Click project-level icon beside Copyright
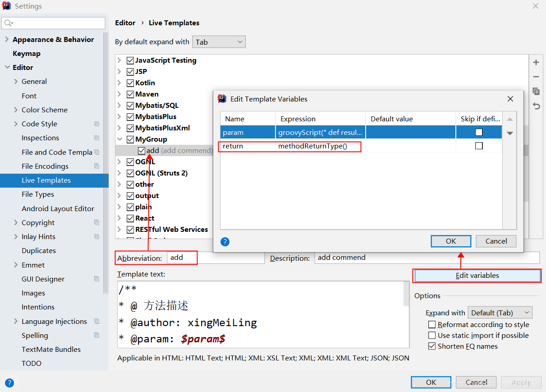This screenshot has height=392, width=546. tap(96, 222)
